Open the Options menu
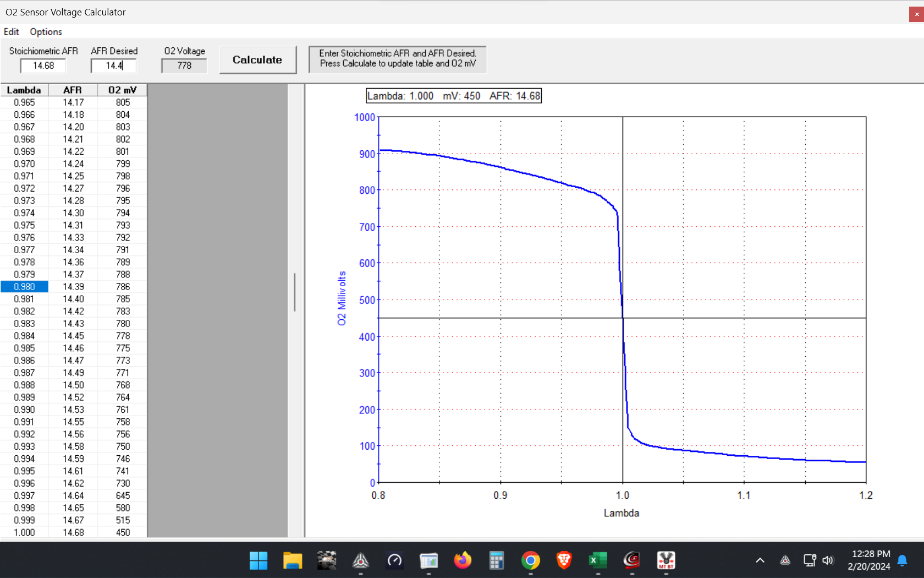Viewport: 924px width, 578px height. 46,32
